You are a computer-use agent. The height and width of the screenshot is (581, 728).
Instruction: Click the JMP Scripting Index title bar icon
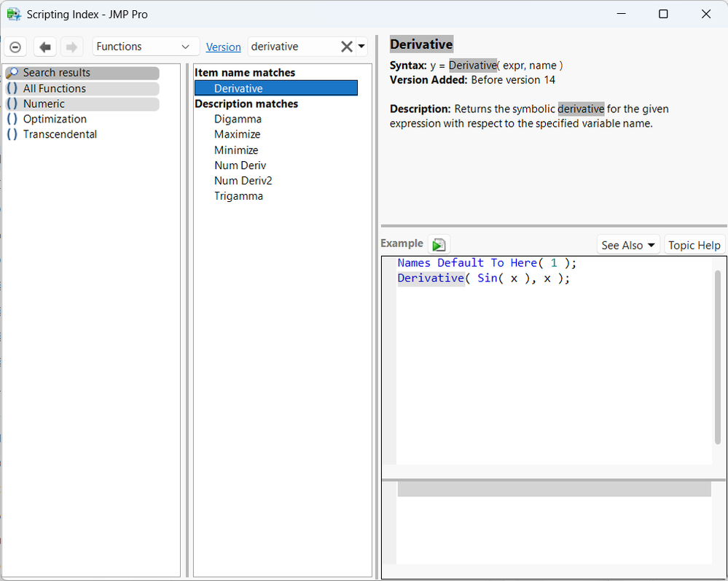14,15
